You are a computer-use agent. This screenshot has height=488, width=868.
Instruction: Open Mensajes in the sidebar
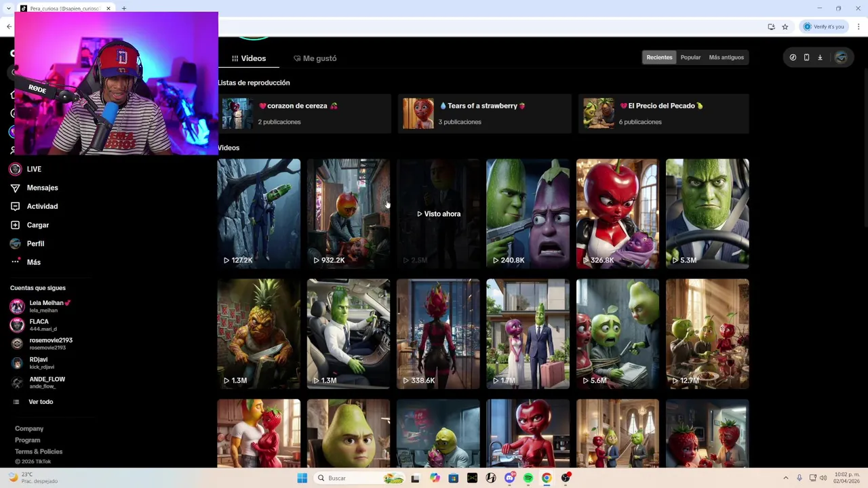42,188
